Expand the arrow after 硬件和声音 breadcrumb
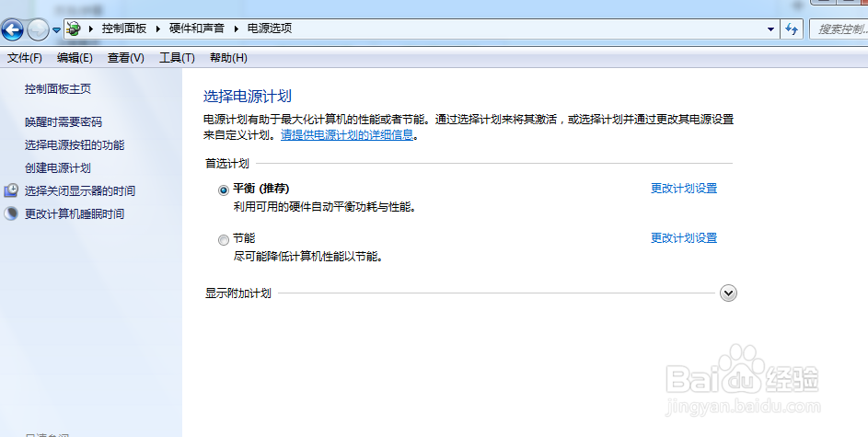 point(236,29)
